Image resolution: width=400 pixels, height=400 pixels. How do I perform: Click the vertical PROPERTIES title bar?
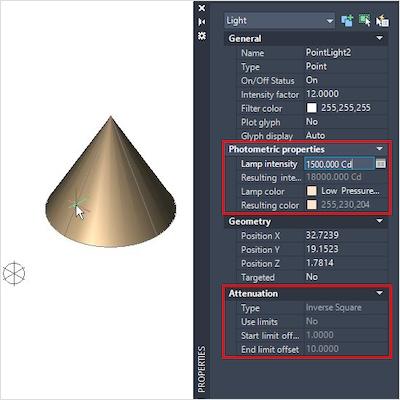click(202, 369)
